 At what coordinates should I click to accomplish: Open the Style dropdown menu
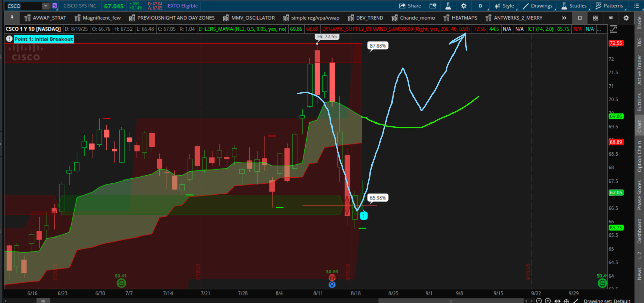pyautogui.click(x=505, y=6)
